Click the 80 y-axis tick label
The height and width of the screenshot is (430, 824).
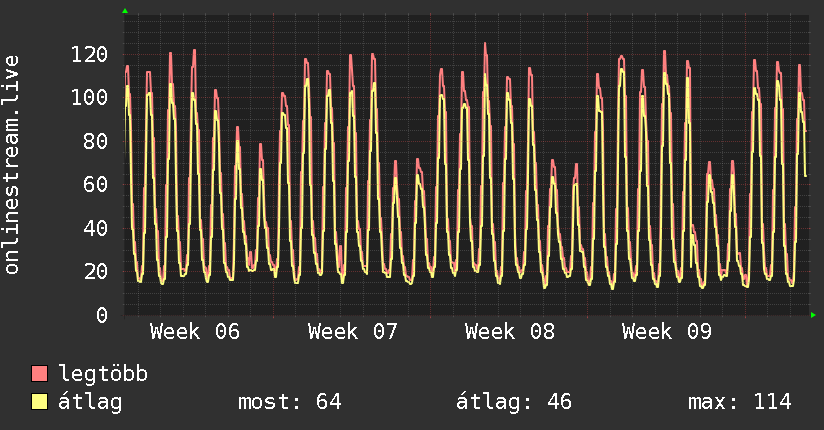click(96, 141)
